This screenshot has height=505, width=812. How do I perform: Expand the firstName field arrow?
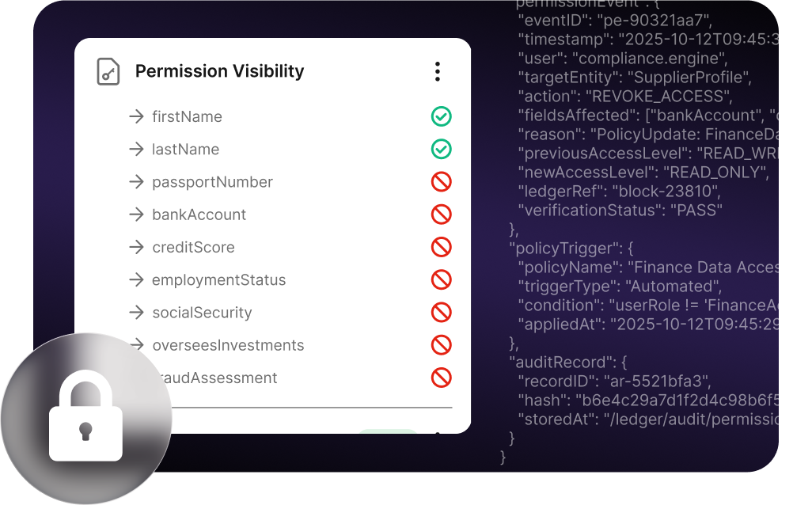point(136,116)
